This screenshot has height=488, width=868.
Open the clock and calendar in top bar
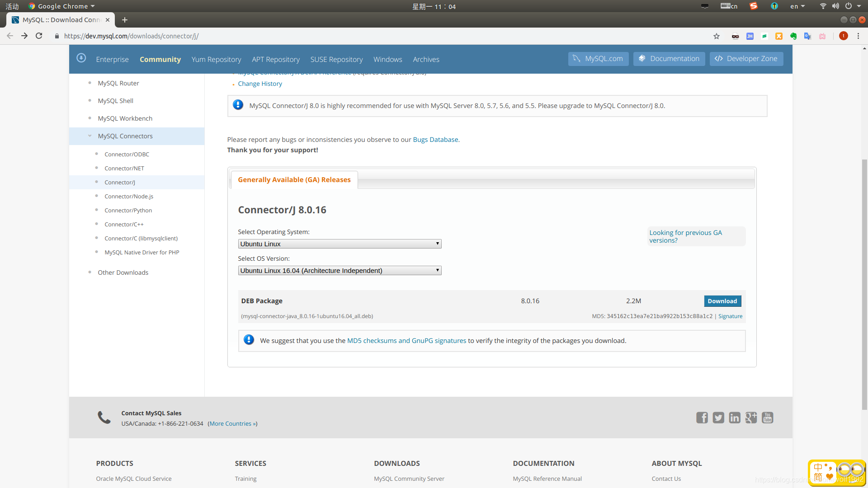pos(434,6)
